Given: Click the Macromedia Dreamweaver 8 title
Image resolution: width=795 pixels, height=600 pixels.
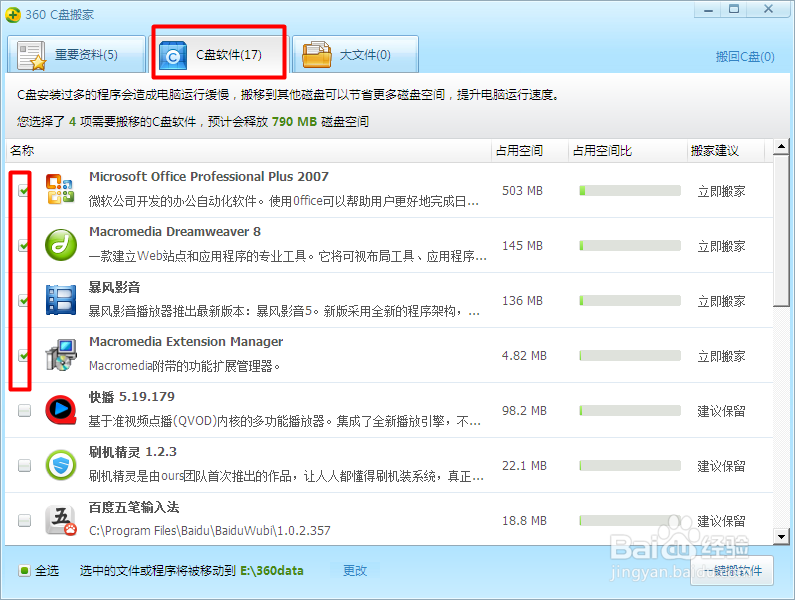Looking at the screenshot, I should pyautogui.click(x=175, y=232).
